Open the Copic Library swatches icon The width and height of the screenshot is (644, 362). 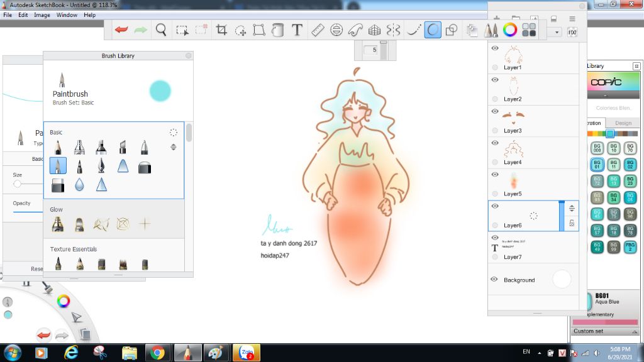coord(529,30)
